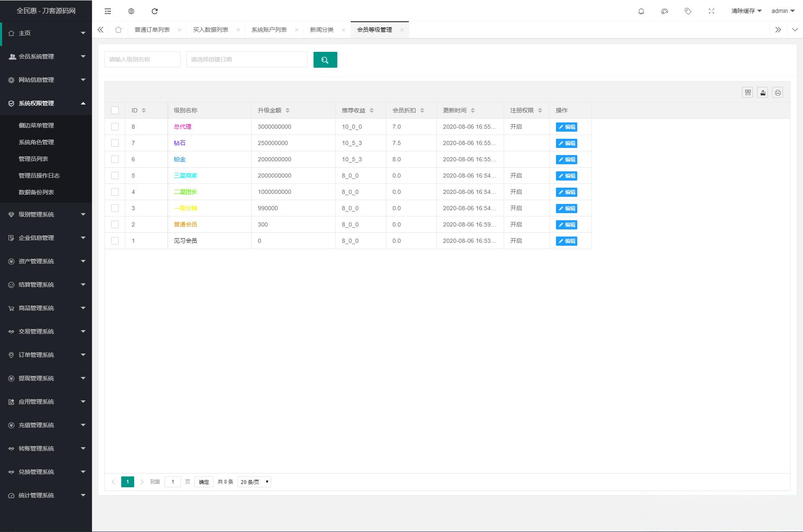The image size is (803, 532).
Task: Edit the 铂金 level
Action: [x=566, y=160]
